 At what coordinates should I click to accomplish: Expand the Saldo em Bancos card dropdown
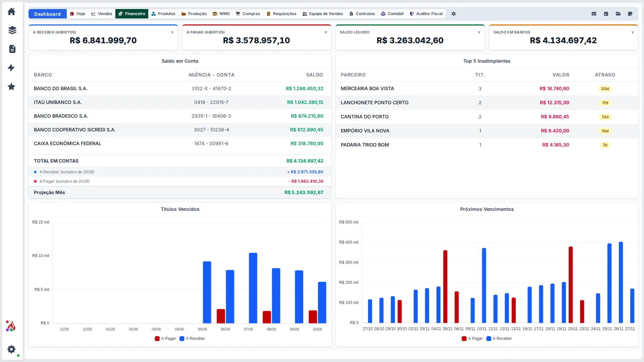(633, 33)
